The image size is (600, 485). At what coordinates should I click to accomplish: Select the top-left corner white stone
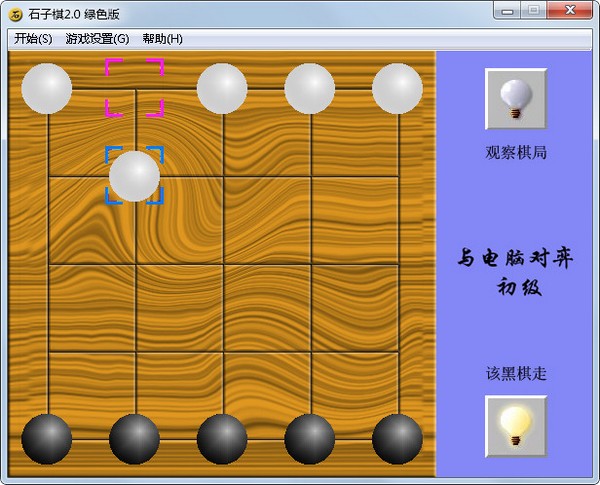click(47, 88)
